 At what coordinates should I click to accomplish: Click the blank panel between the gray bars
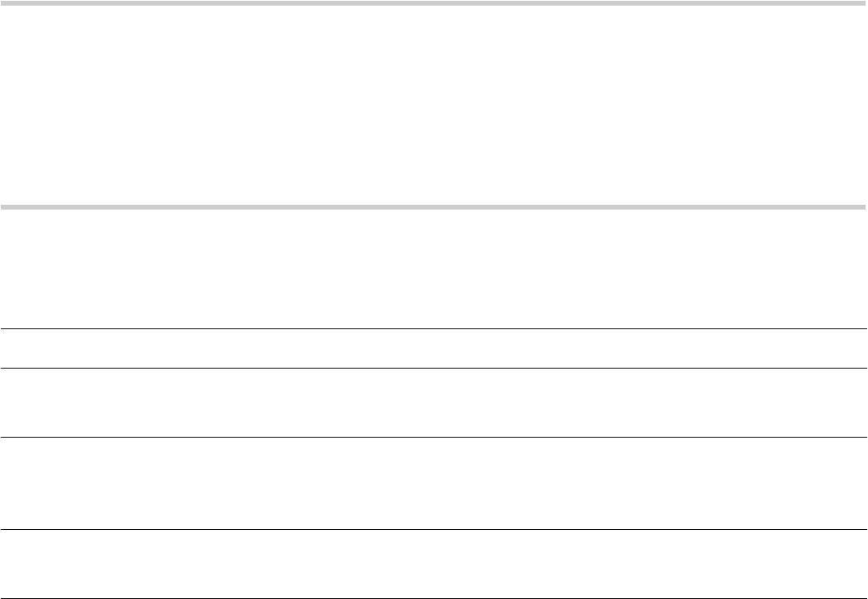click(434, 104)
